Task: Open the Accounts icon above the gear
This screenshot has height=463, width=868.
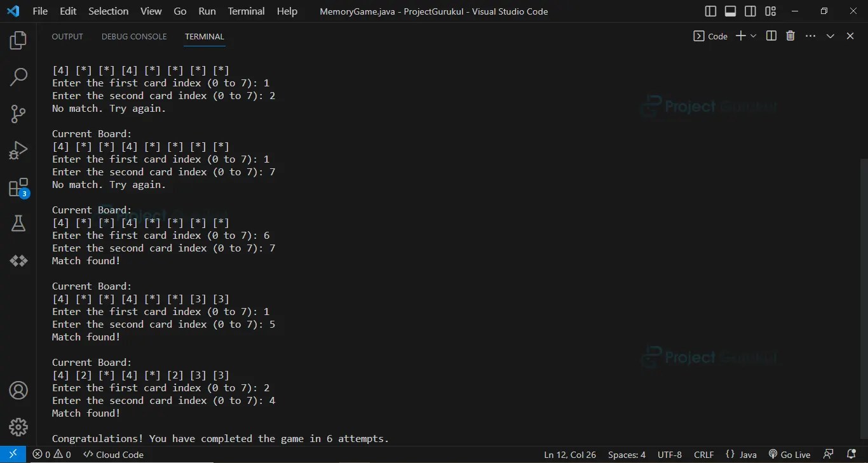Action: (x=18, y=391)
